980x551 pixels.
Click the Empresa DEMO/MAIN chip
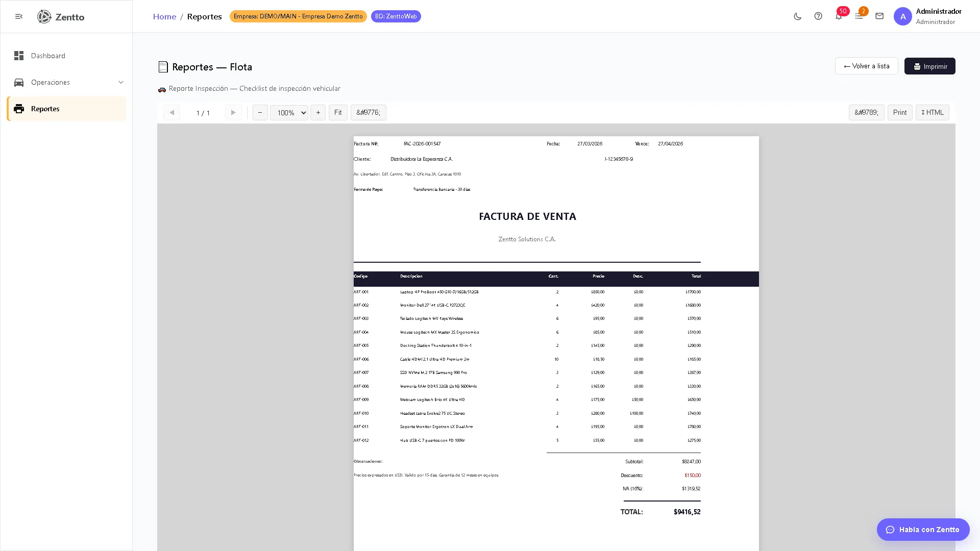[298, 16]
